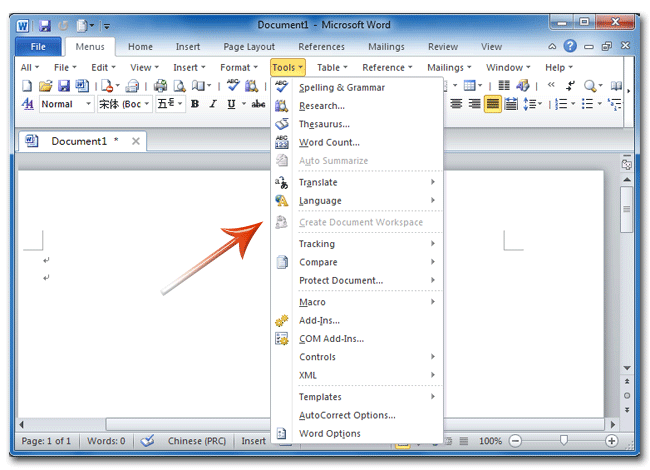
Task: Create a new blank document icon
Action: pos(27,87)
